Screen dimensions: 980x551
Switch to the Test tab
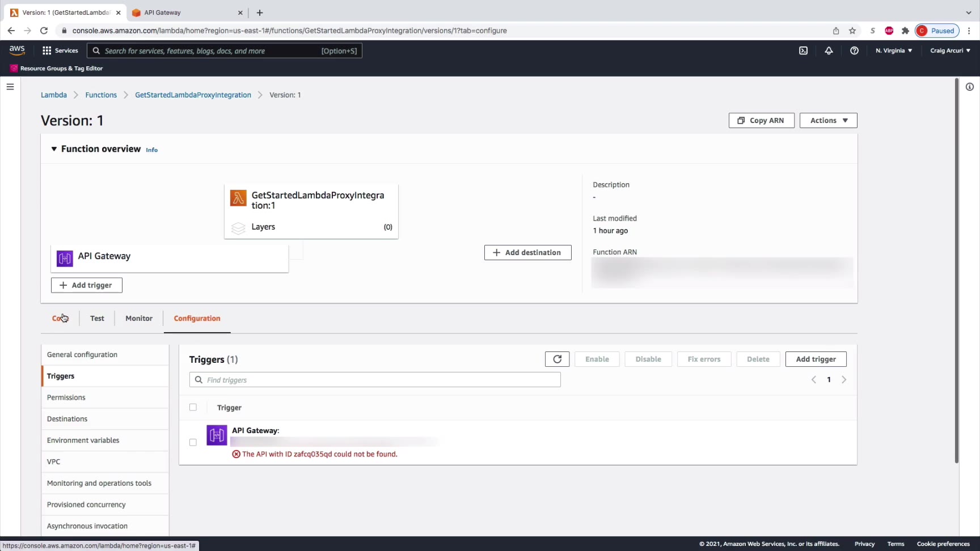click(x=97, y=318)
